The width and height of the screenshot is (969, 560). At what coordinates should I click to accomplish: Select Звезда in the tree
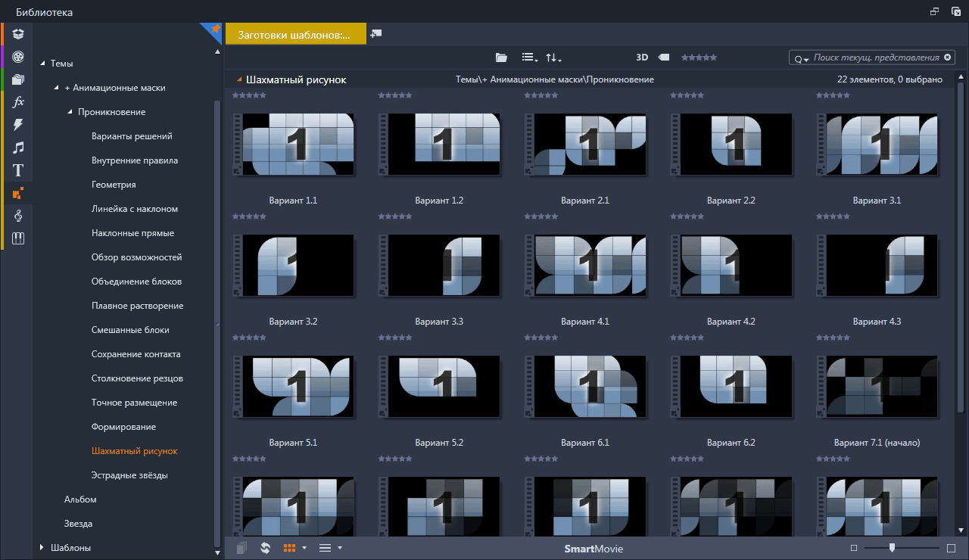tap(78, 524)
